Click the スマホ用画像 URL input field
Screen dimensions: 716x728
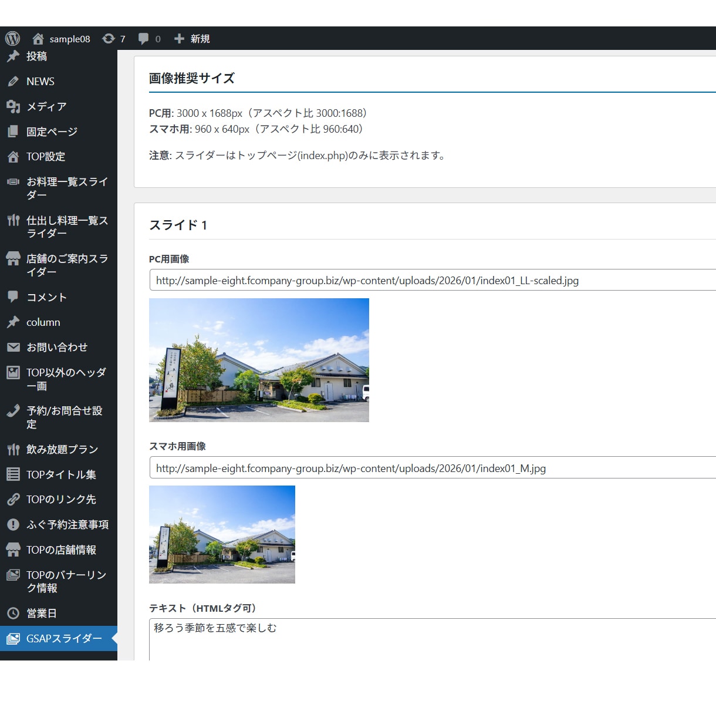click(433, 468)
